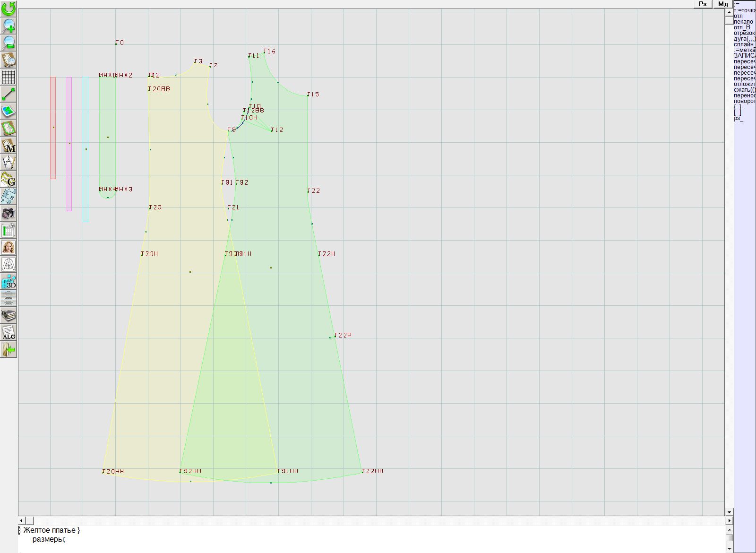Zoom out with the magnifier minus tool

9,43
